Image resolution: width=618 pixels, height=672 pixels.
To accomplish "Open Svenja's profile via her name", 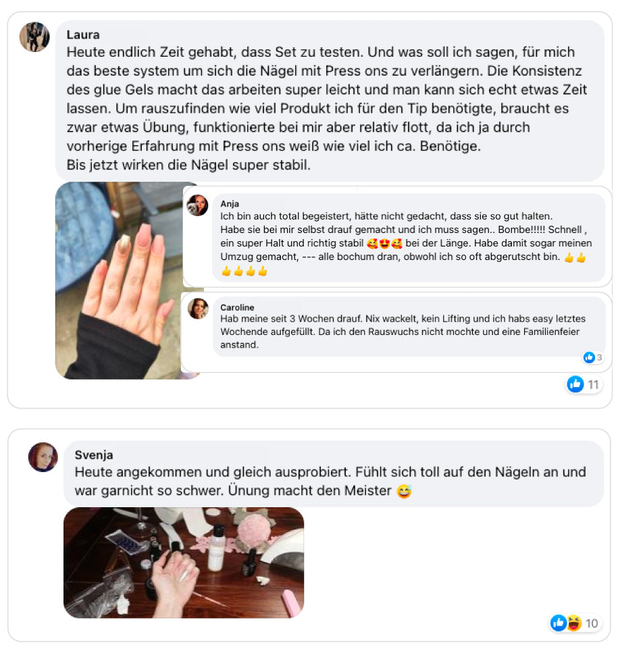I will 93,455.
